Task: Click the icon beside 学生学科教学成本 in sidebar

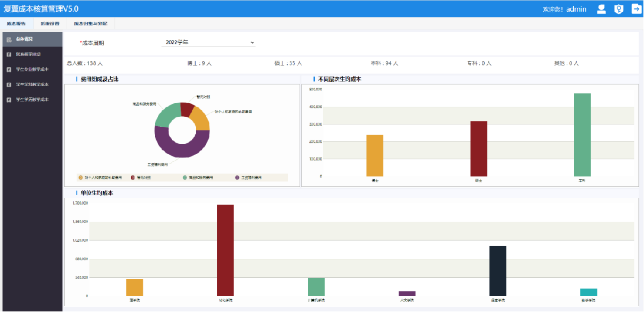Action: tap(9, 84)
